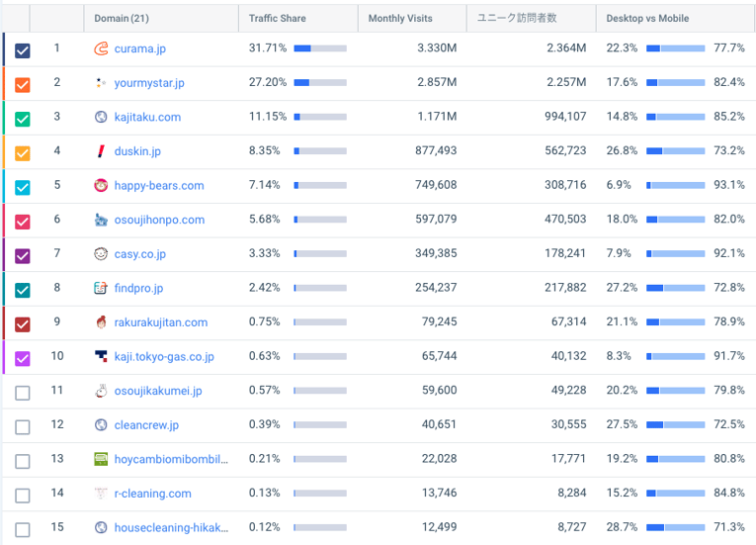756x545 pixels.
Task: Uncheck the yourmystar.jp orange checkbox
Action: [x=22, y=85]
